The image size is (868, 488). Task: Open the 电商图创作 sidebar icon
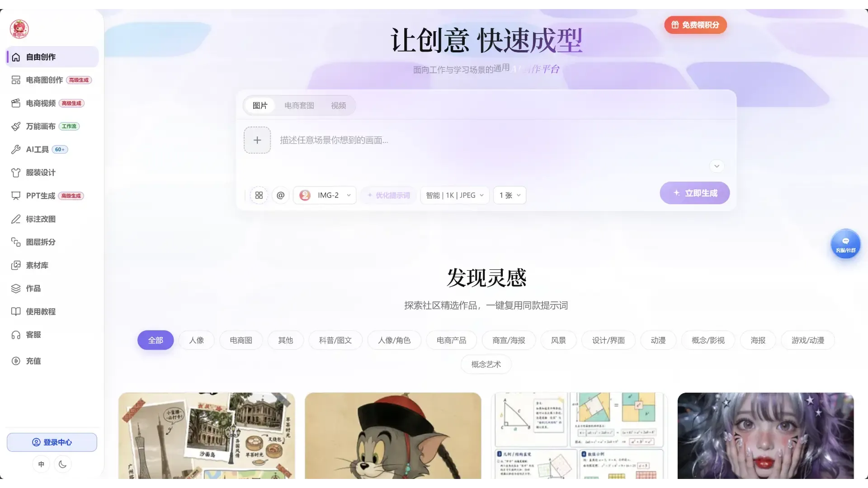coord(16,80)
